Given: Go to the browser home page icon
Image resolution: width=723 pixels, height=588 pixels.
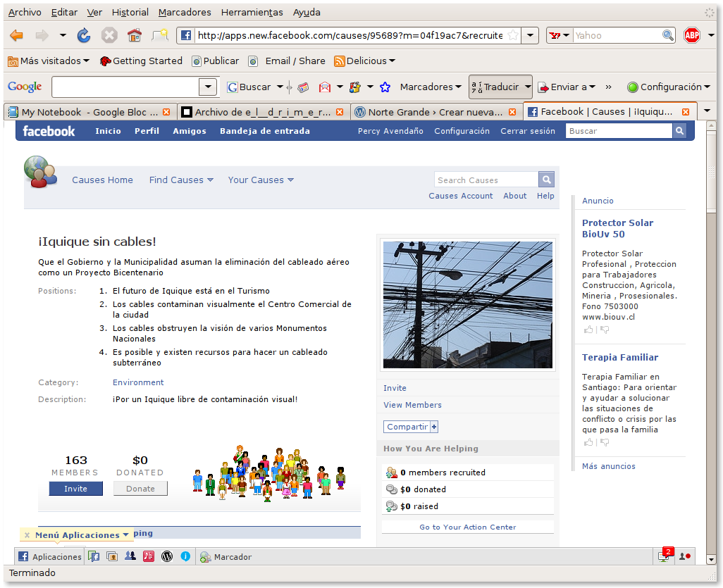Looking at the screenshot, I should (134, 35).
